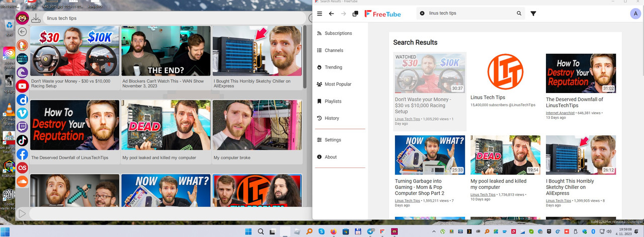This screenshot has width=644, height=237.
Task: Select Dailymotion source in left app sidebar
Action: (22, 100)
